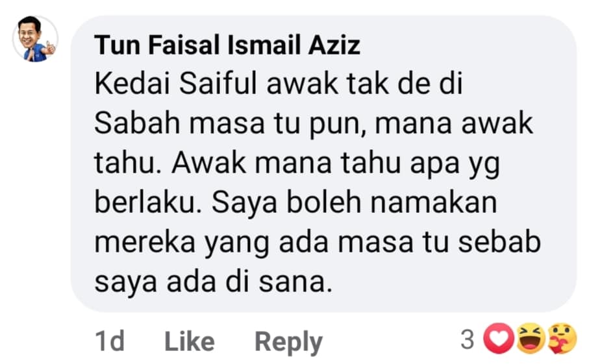
Task: Open Tun Faisal Ismail Aziz profile name
Action: (227, 45)
